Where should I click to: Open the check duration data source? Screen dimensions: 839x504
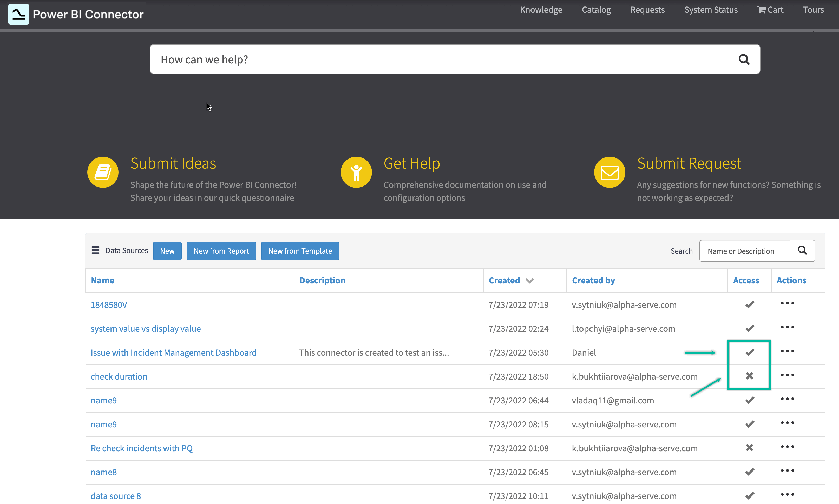[x=119, y=376]
